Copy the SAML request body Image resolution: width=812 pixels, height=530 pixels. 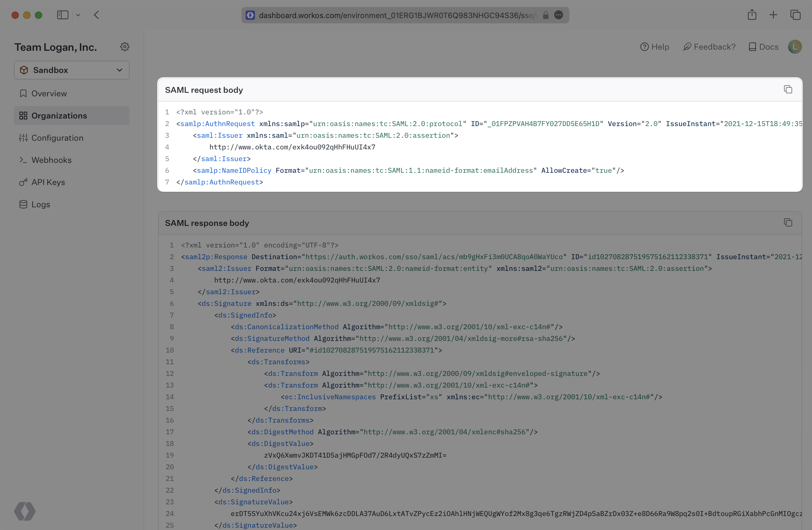[788, 89]
